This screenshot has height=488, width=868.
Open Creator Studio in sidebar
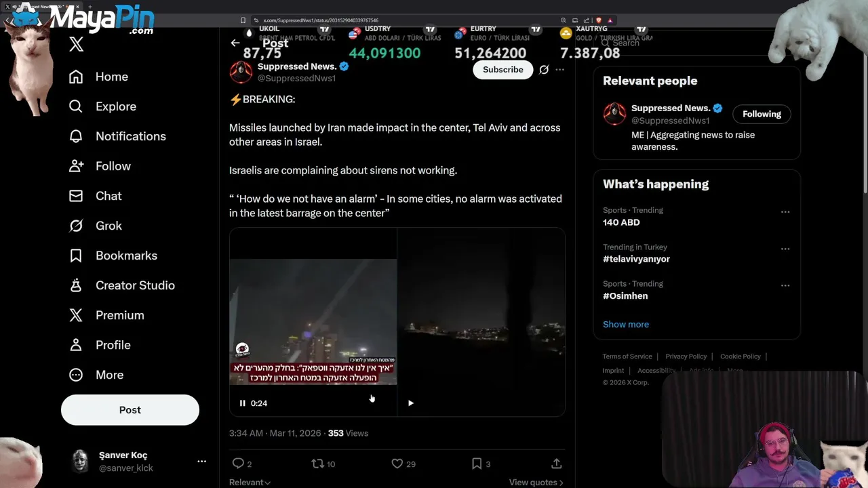[x=122, y=285]
